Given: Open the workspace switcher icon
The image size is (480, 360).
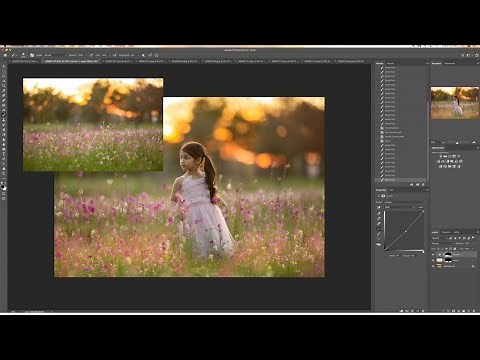Looking at the screenshot, I should coord(469,55).
